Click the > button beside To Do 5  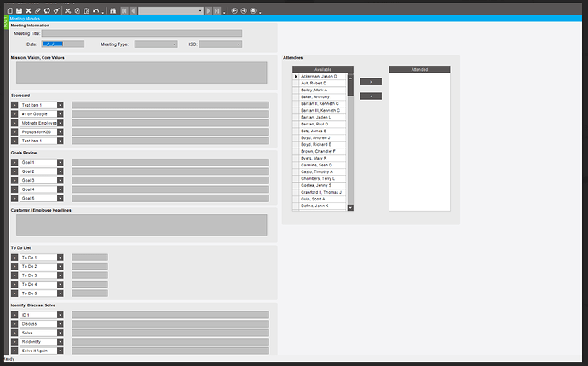[x=14, y=293]
